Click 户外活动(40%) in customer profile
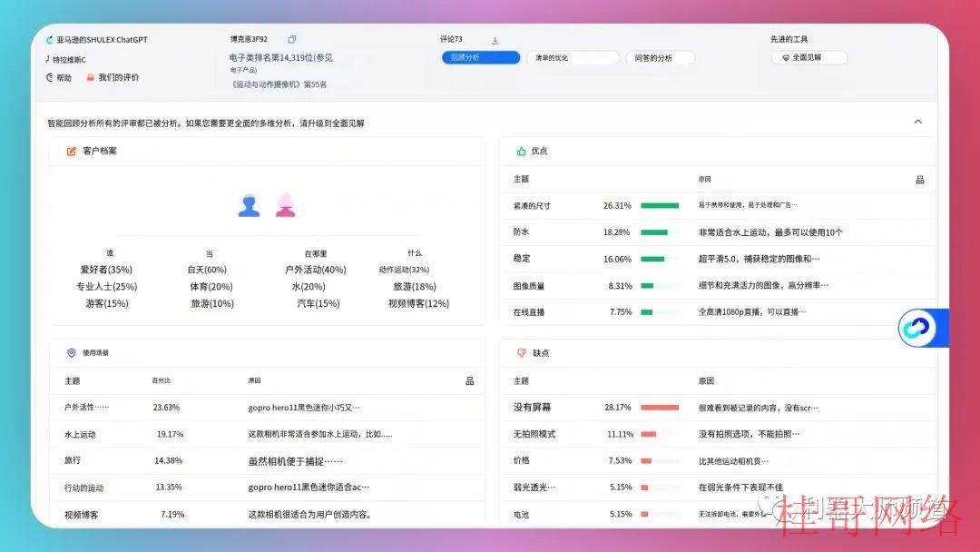The image size is (980, 552). click(x=316, y=270)
